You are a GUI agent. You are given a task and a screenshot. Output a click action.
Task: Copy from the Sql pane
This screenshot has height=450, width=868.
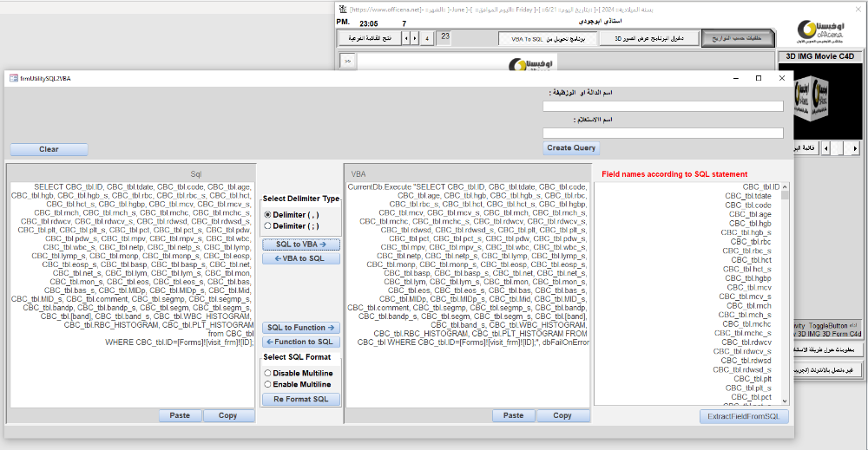(x=228, y=415)
